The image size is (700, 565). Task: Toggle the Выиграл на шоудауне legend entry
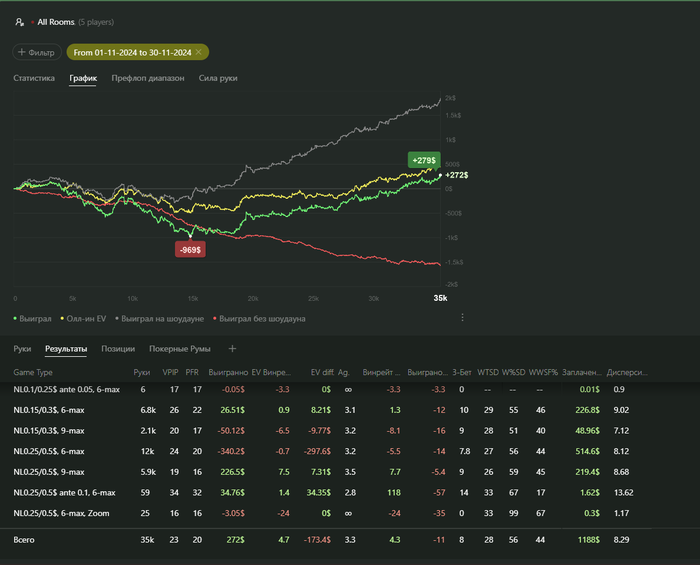click(x=160, y=319)
